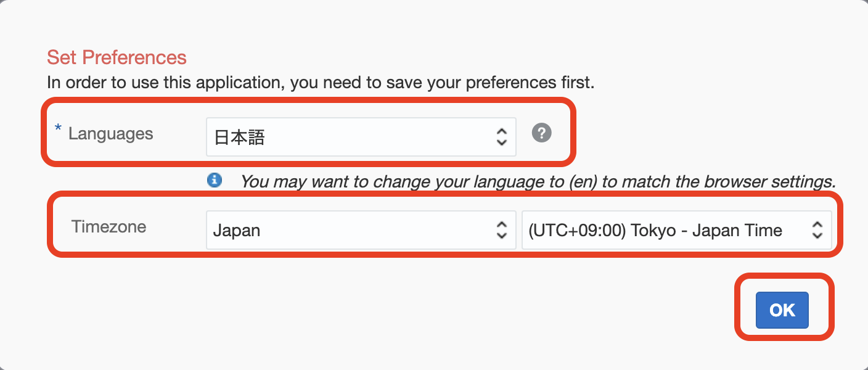Click the arrows on the Japan country selector
868x370 pixels.
[x=502, y=231]
